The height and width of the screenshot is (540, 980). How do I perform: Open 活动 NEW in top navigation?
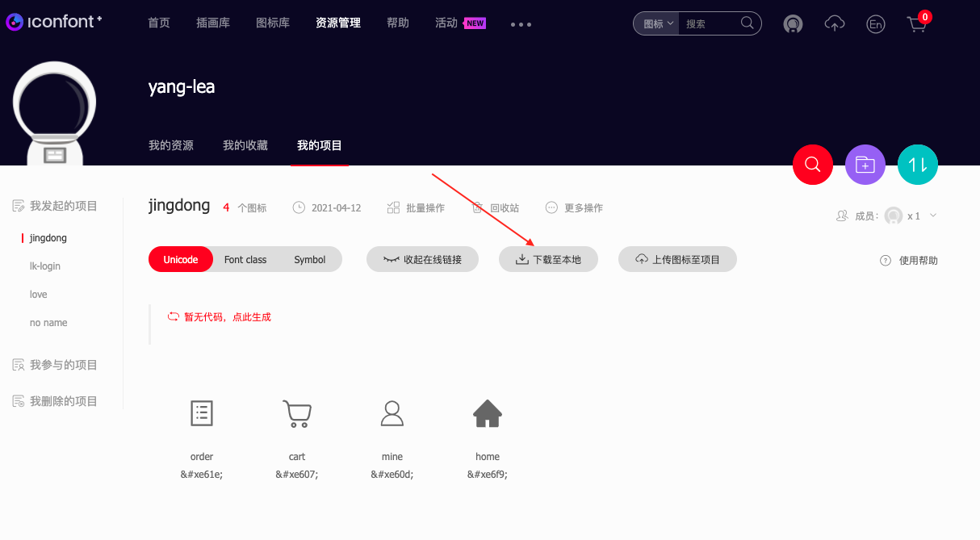(460, 23)
